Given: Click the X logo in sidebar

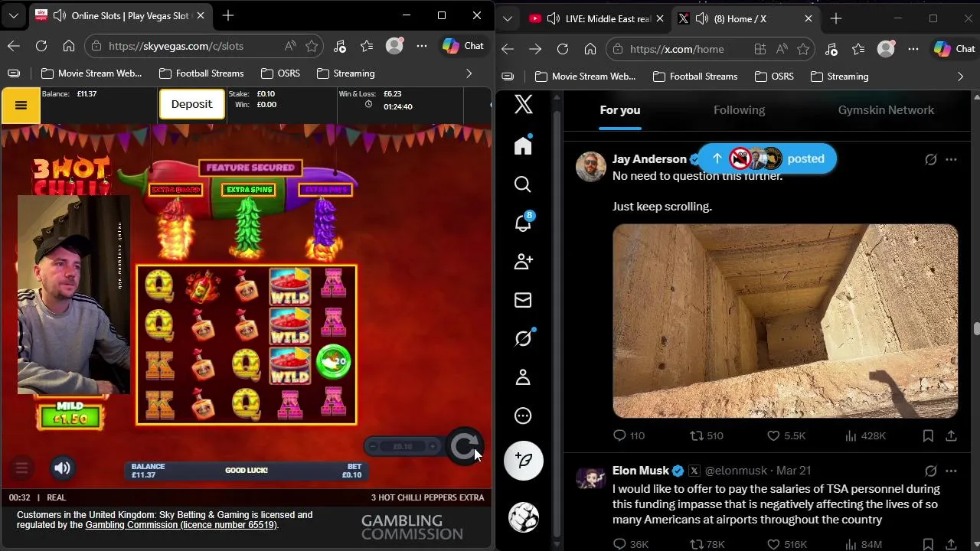Looking at the screenshot, I should [x=524, y=104].
